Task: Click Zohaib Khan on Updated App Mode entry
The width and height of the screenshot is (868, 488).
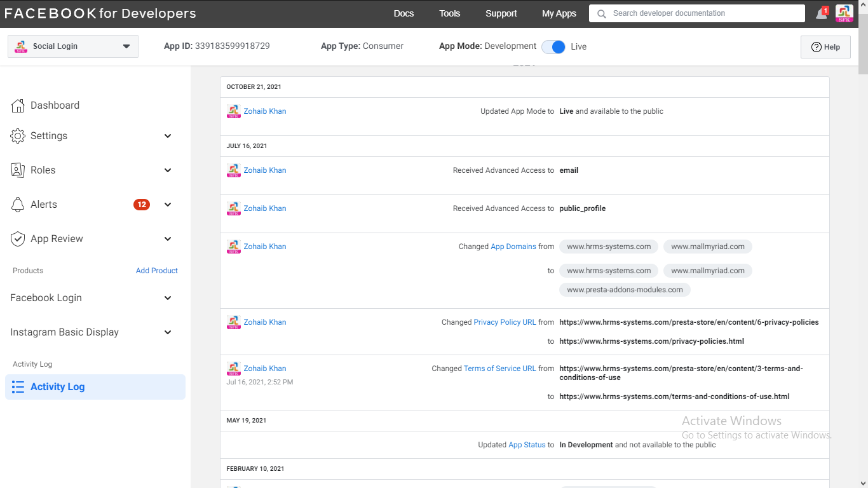Action: click(265, 111)
